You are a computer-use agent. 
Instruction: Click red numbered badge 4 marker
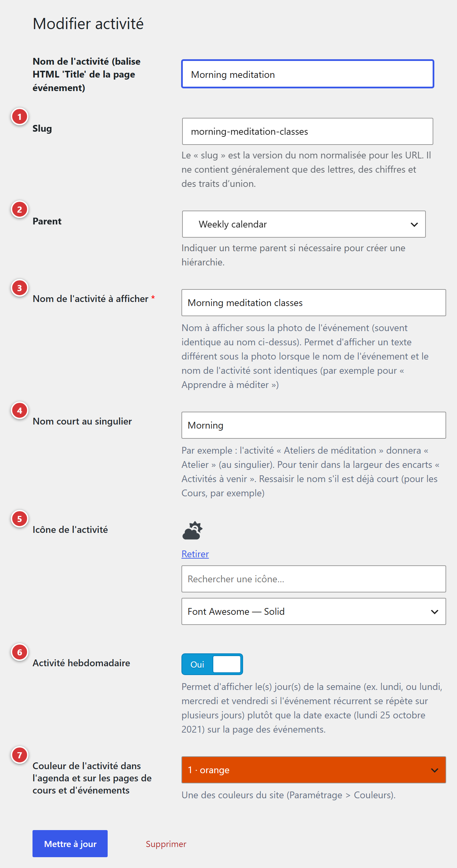[x=20, y=411]
